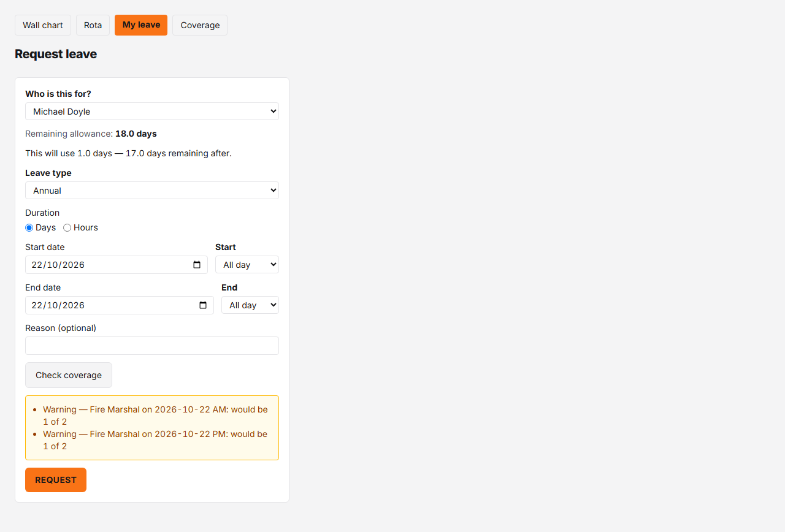Select the year segment in End date
The height and width of the screenshot is (532, 785).
[x=73, y=305]
